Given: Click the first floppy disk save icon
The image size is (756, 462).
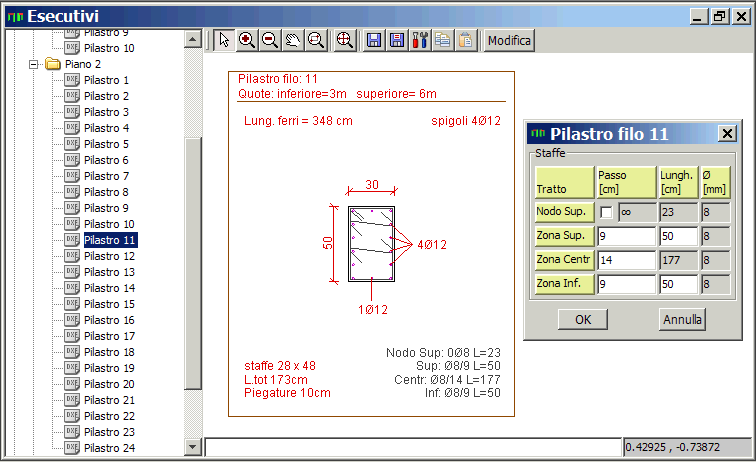Looking at the screenshot, I should coord(374,40).
